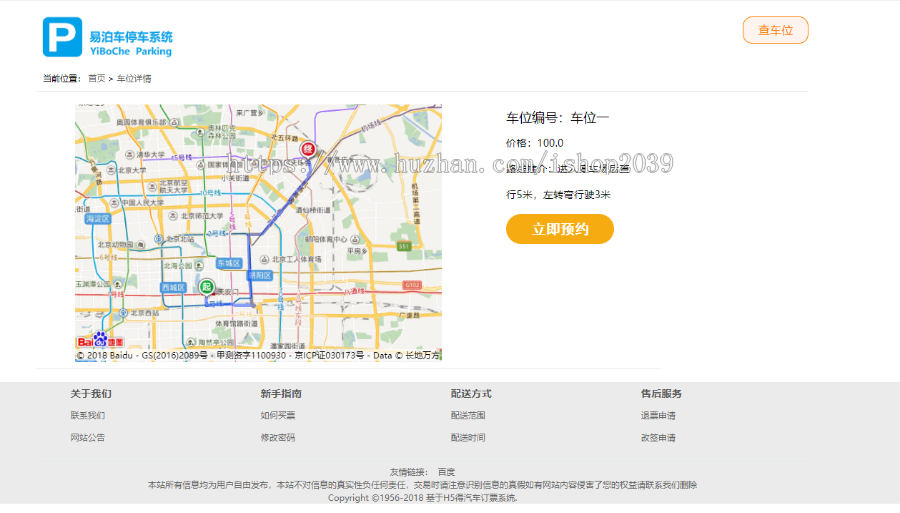Click the 玉渊潭公园 marker on the map

click(118, 285)
